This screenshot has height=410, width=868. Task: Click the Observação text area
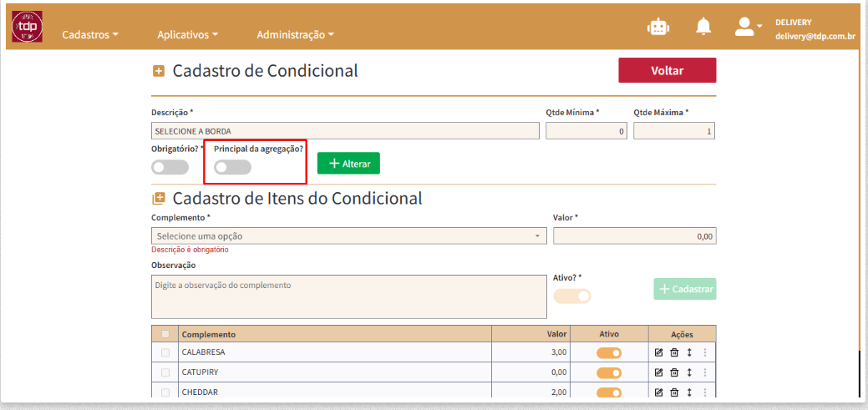click(348, 296)
